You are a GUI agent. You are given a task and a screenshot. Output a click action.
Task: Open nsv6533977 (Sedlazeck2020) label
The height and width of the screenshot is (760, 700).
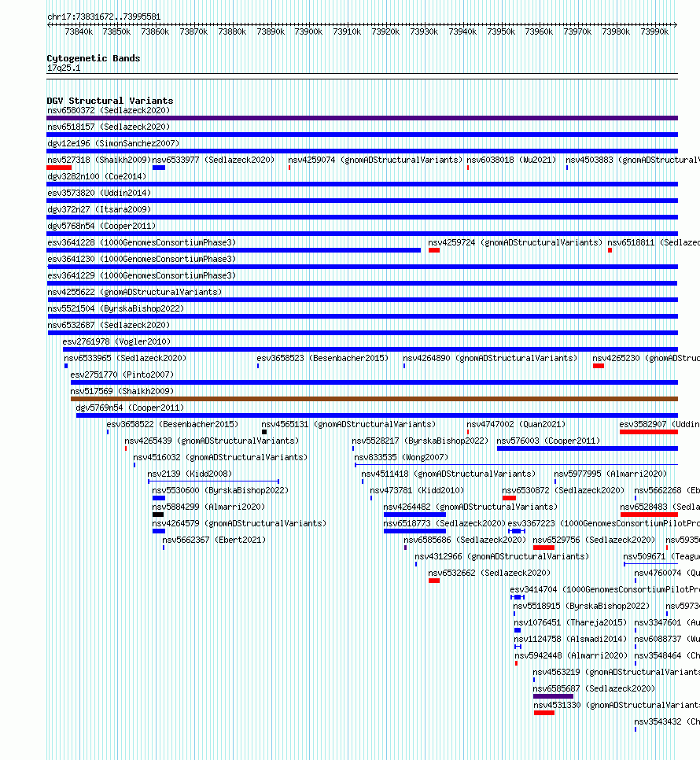pos(213,160)
